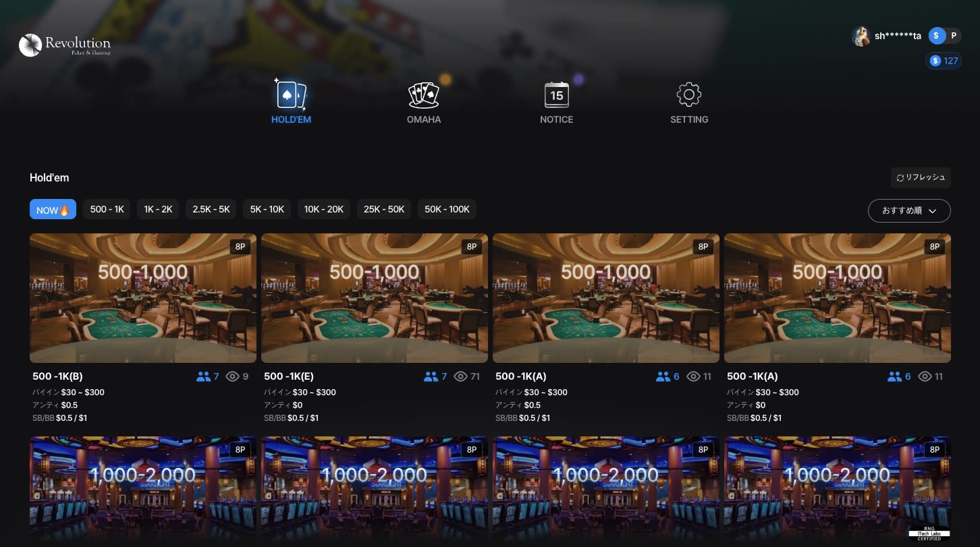The width and height of the screenshot is (980, 547).
Task: Click the 500 -1K(A) title with ante $0.5
Action: click(x=521, y=376)
